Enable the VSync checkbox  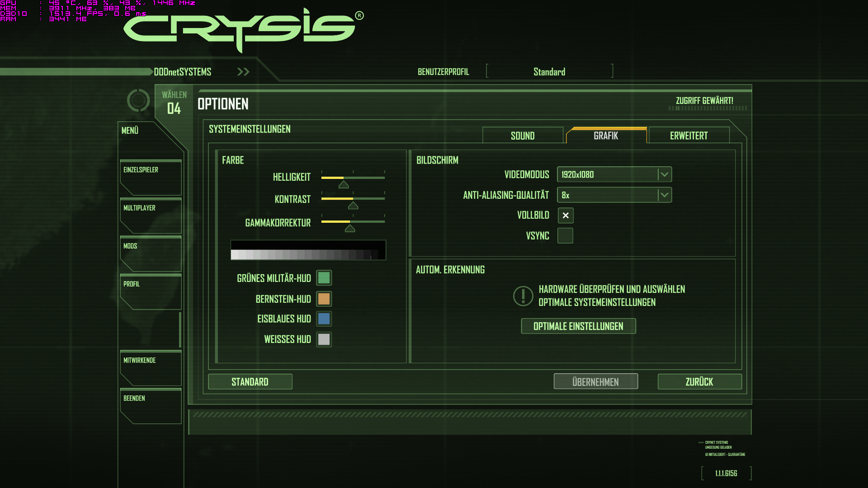pos(565,236)
